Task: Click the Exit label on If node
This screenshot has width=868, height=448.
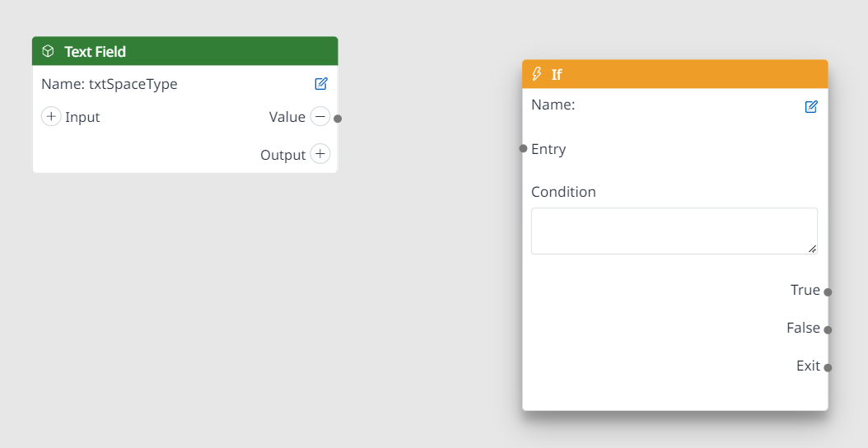Action: click(808, 366)
